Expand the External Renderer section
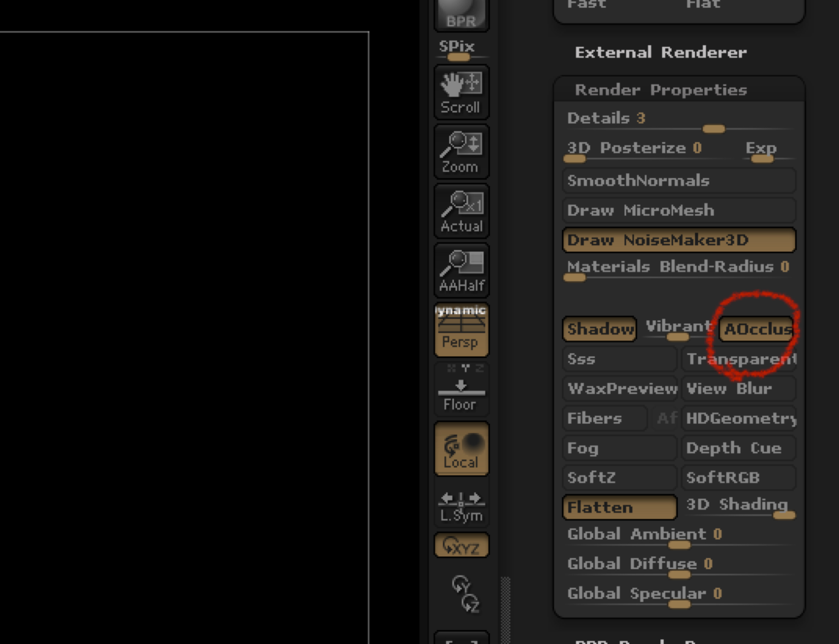This screenshot has height=644, width=839. click(661, 52)
